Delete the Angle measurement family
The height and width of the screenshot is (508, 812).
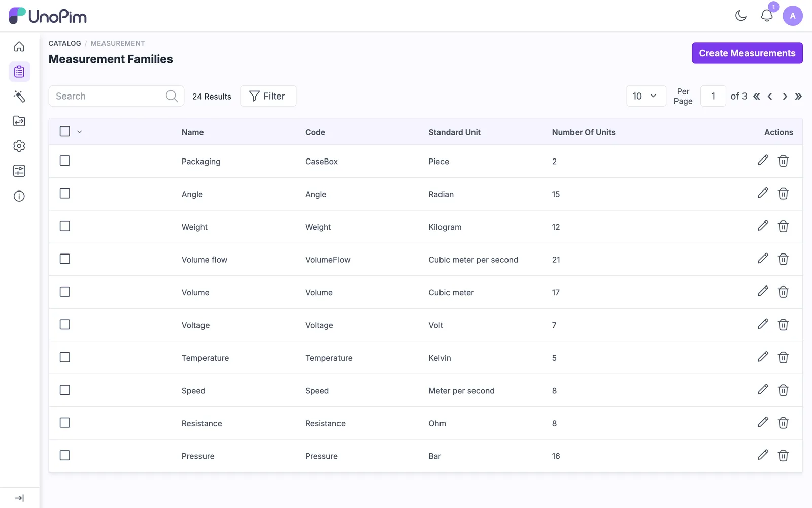(x=783, y=194)
